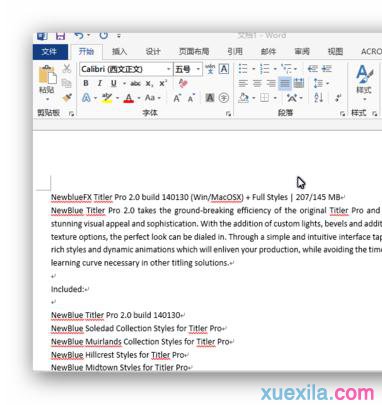Switch to the 设计 (Design) tab
Image resolution: width=382 pixels, height=405 pixels.
point(153,52)
